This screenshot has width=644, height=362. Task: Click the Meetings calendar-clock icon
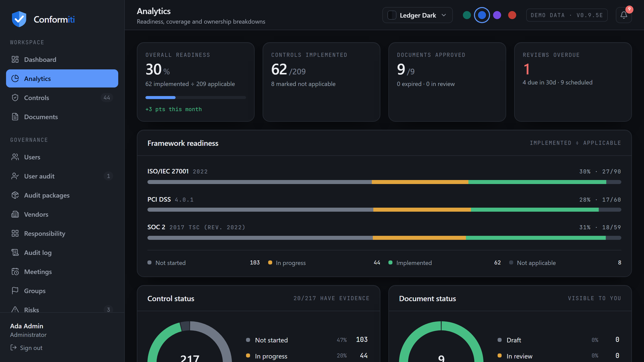tap(15, 271)
